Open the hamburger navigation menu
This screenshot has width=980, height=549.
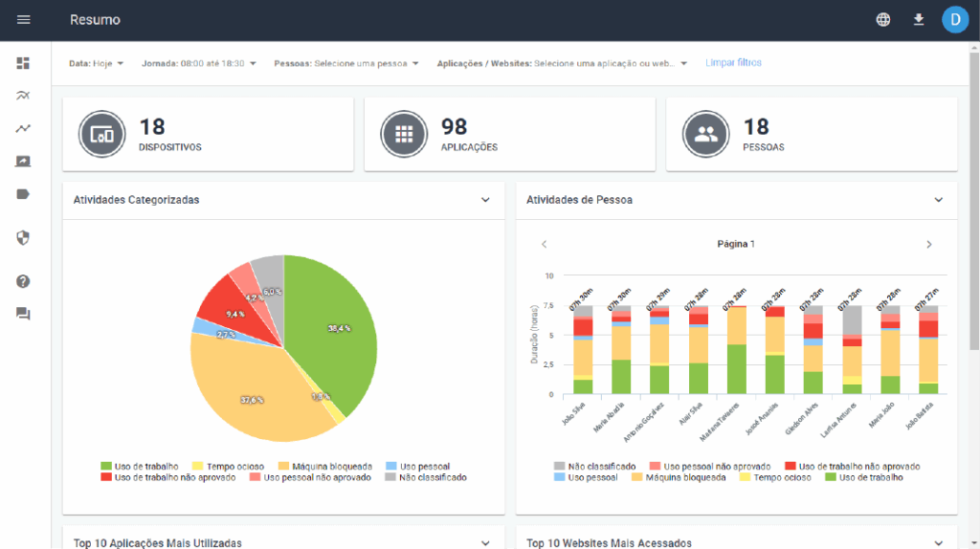[x=24, y=20]
